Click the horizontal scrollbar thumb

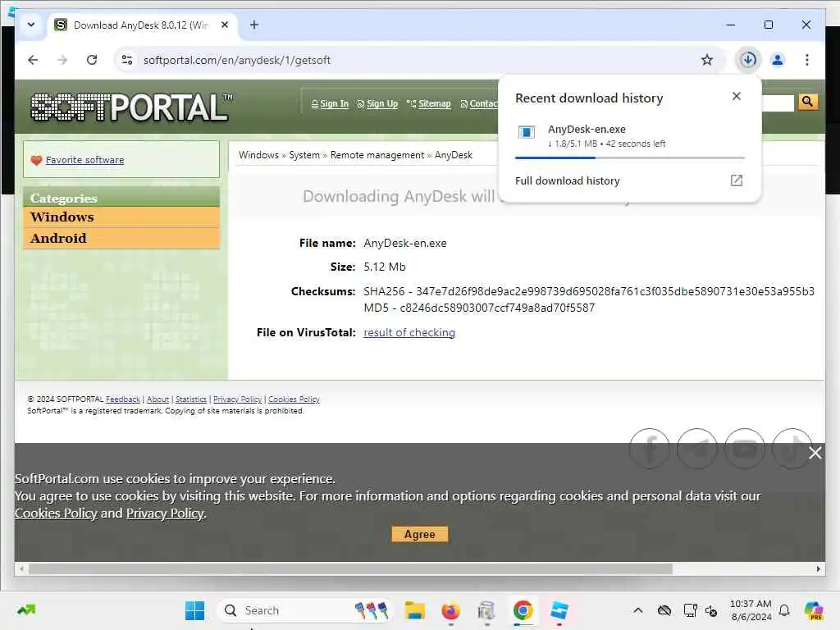pos(350,569)
